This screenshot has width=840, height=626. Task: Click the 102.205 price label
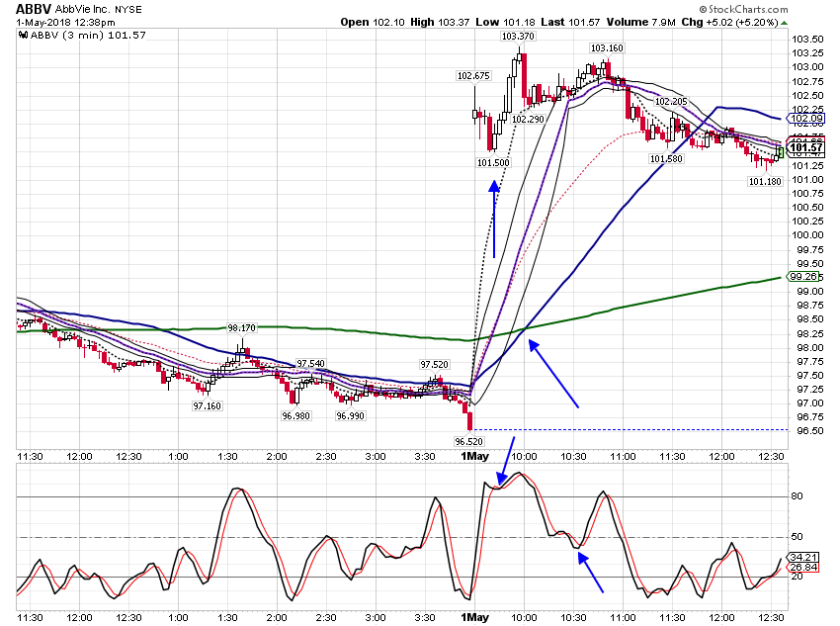point(671,102)
